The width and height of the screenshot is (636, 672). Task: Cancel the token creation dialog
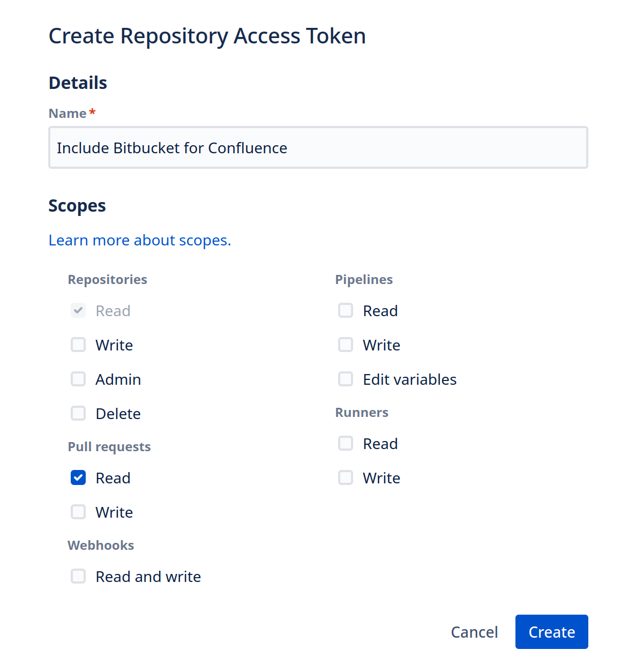[x=474, y=632]
